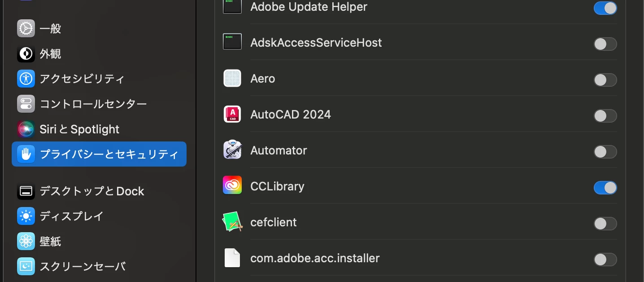This screenshot has height=282, width=644.
Task: Click the General (一般) gear icon
Action: pos(26,29)
